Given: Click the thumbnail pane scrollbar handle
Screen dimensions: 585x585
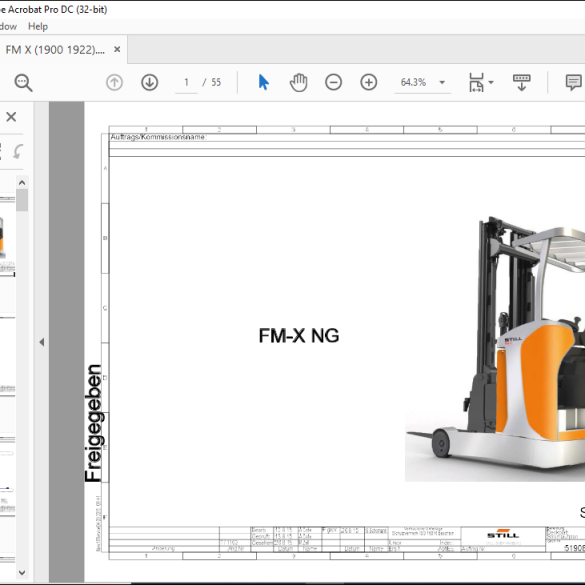Looking at the screenshot, I should pyautogui.click(x=22, y=200).
